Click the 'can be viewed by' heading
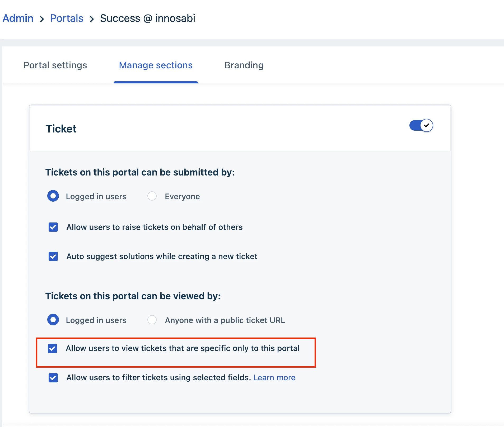 click(x=133, y=296)
